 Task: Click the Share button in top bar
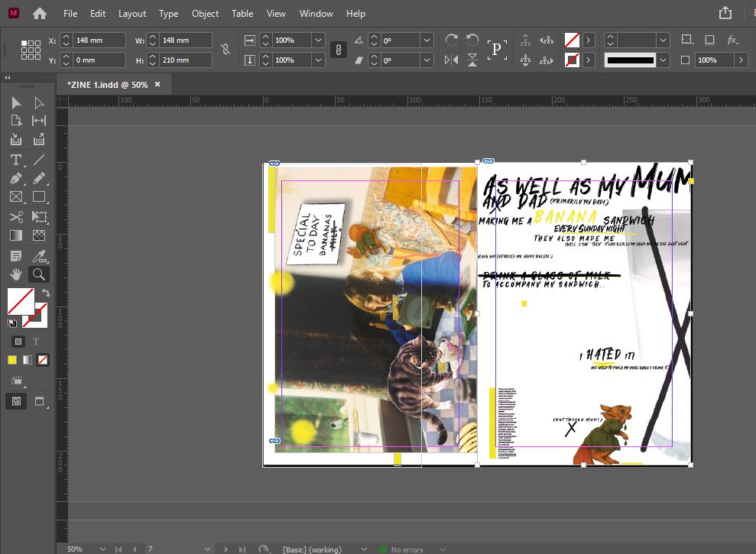725,13
